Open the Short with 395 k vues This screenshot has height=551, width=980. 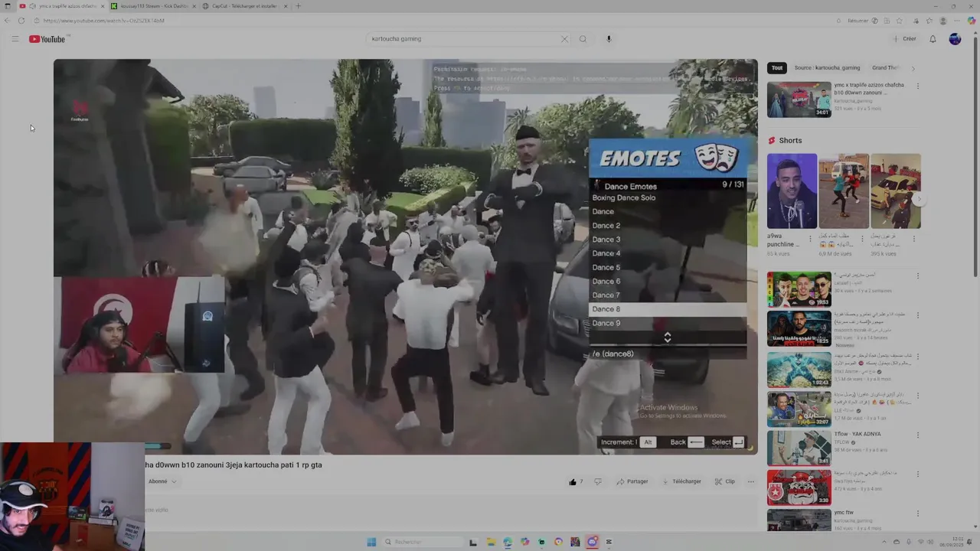tap(895, 191)
